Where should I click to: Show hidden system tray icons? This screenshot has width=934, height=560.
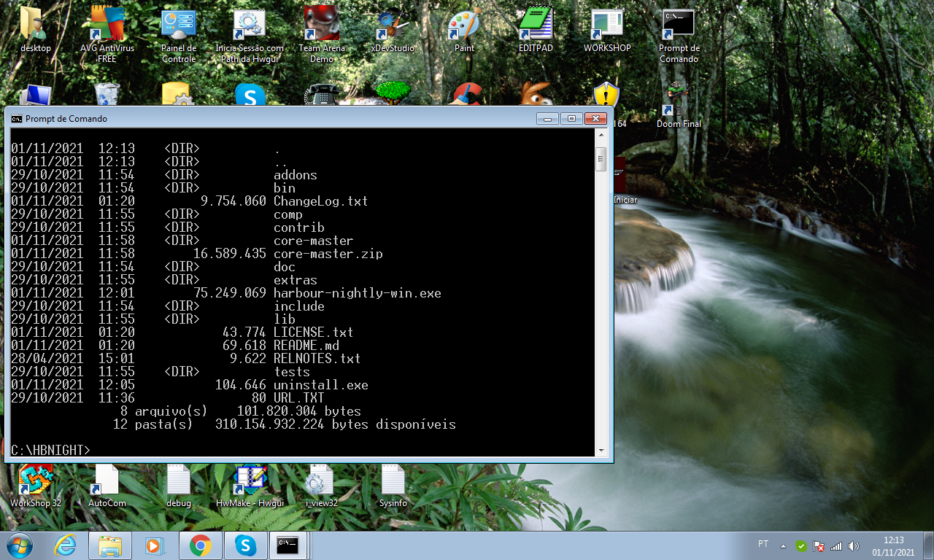point(784,546)
